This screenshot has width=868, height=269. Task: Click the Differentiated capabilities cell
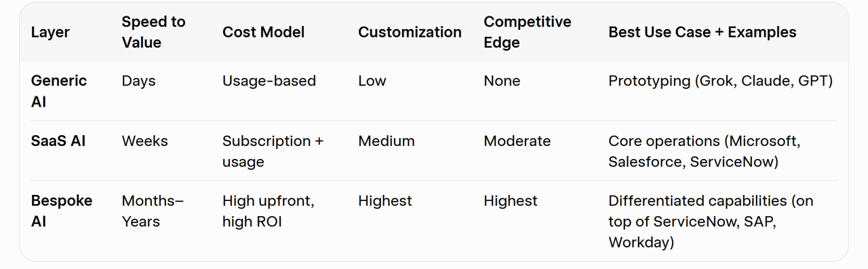tap(711, 221)
